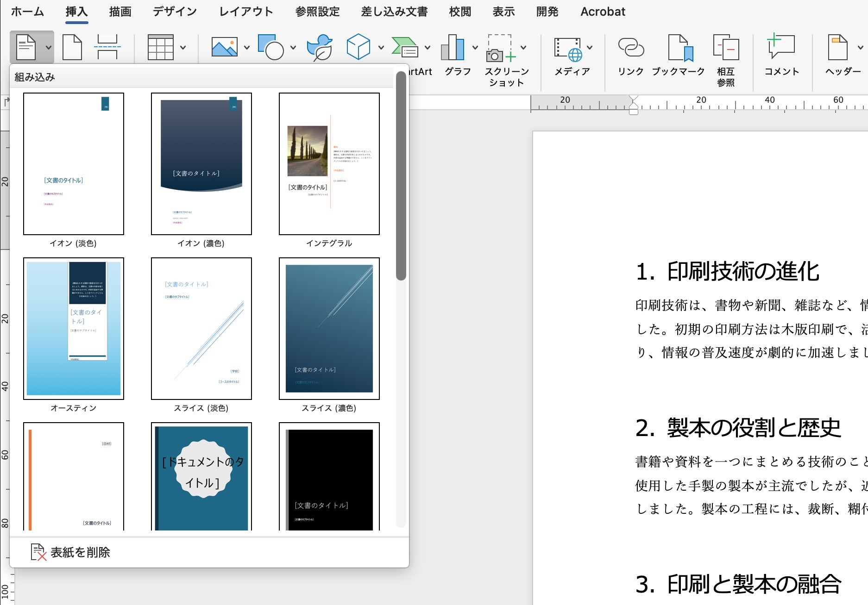Click the リンク icon

pos(631,47)
